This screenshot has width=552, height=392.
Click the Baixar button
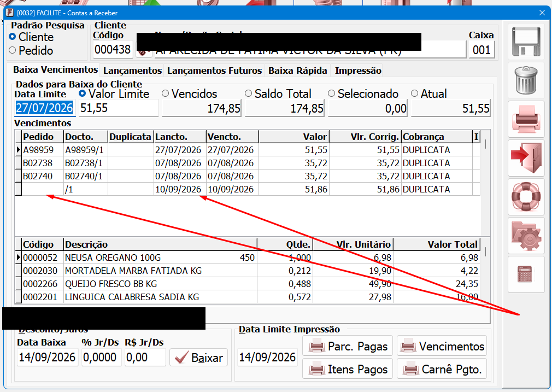click(199, 358)
